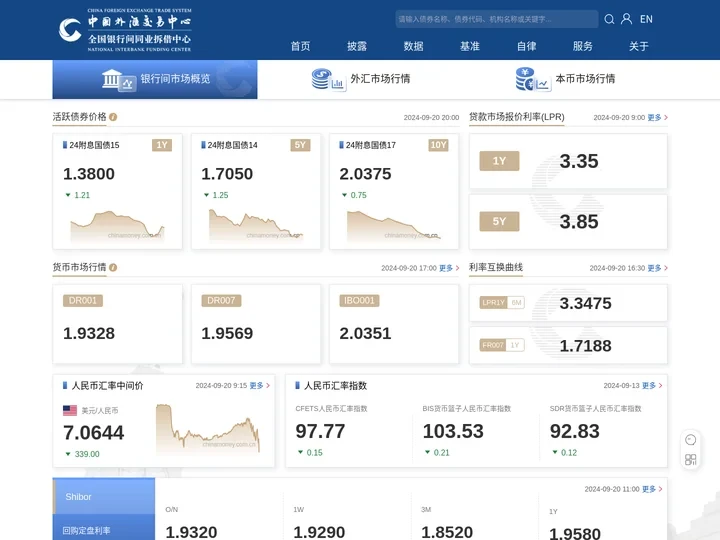Open the 披露 menu

pyautogui.click(x=357, y=46)
